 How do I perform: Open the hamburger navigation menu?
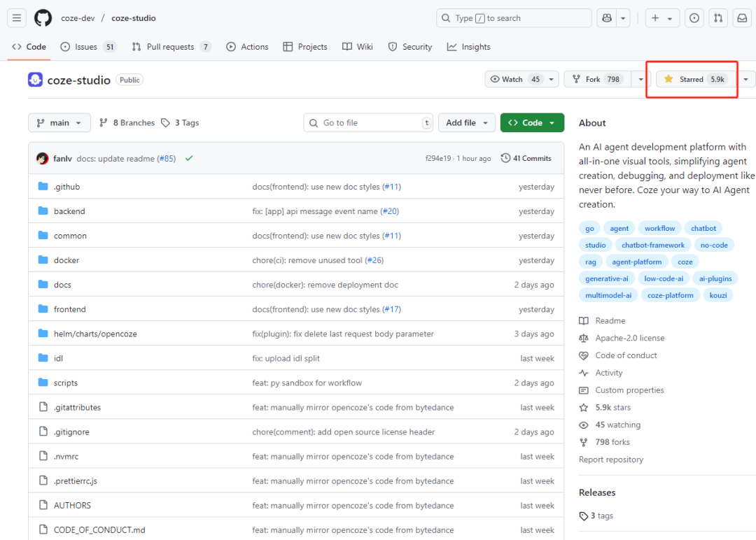pyautogui.click(x=17, y=18)
